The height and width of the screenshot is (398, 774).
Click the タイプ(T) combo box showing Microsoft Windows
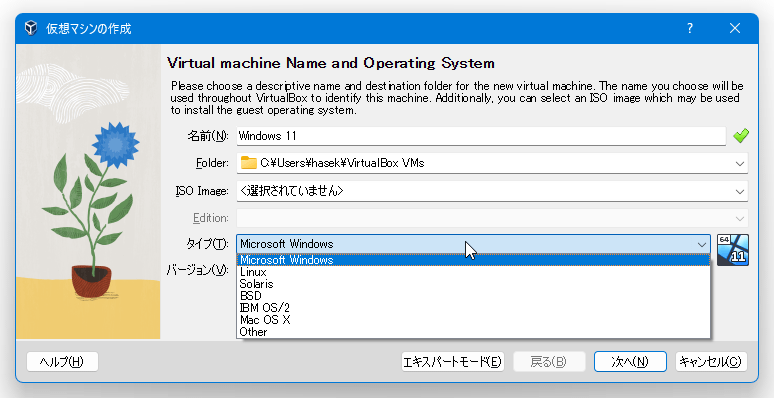point(473,244)
